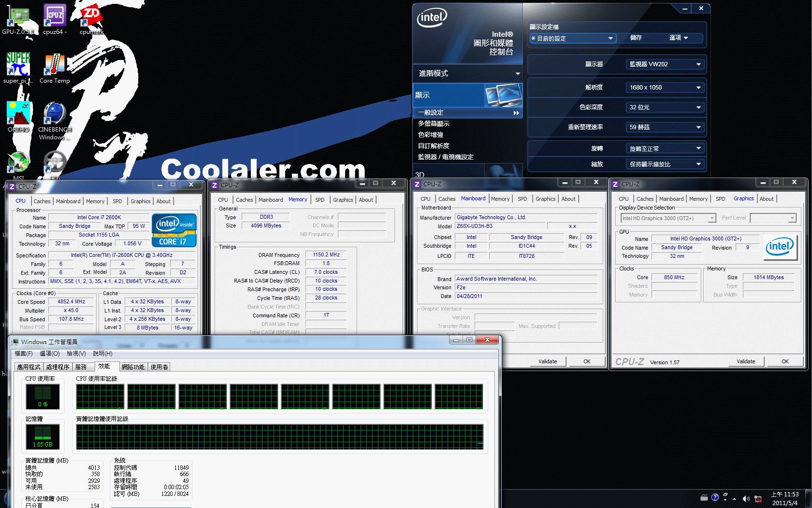Click OK in the CPU-Z window showing Mainboard
This screenshot has width=812, height=508.
pyautogui.click(x=587, y=361)
